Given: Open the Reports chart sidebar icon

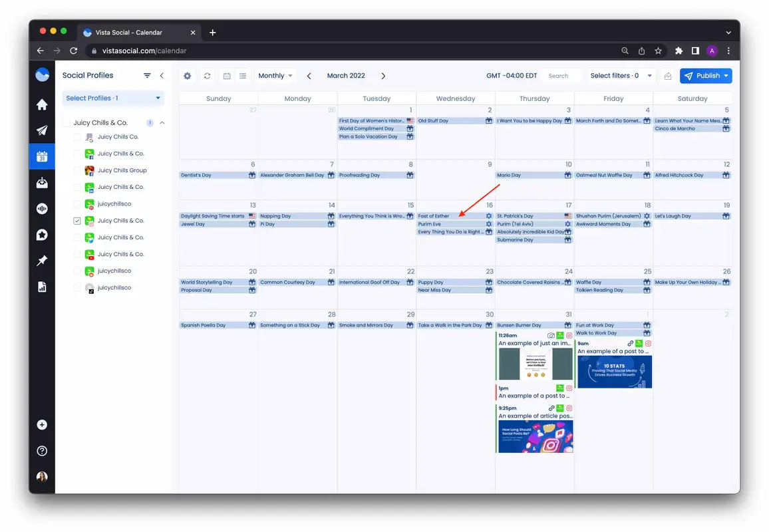Looking at the screenshot, I should (x=42, y=287).
